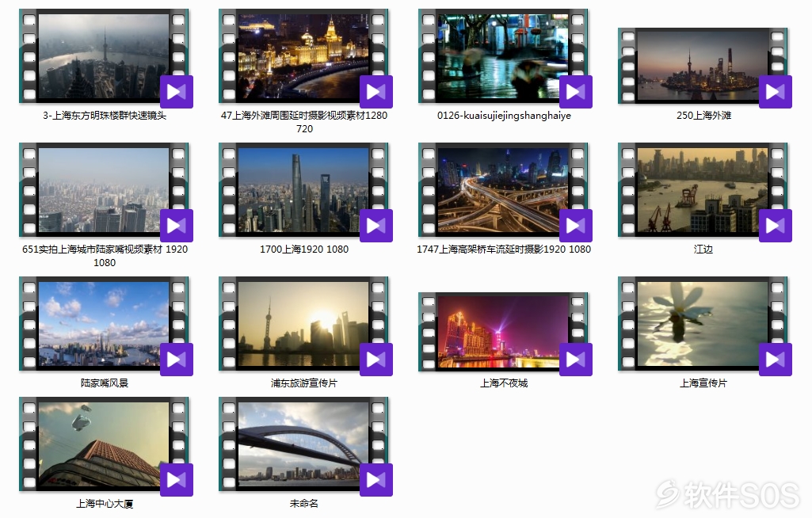Click the file name 651实拍上海城市陆家嘴视频素材 1920 1080
Screen dimensions: 812x518
[105, 256]
